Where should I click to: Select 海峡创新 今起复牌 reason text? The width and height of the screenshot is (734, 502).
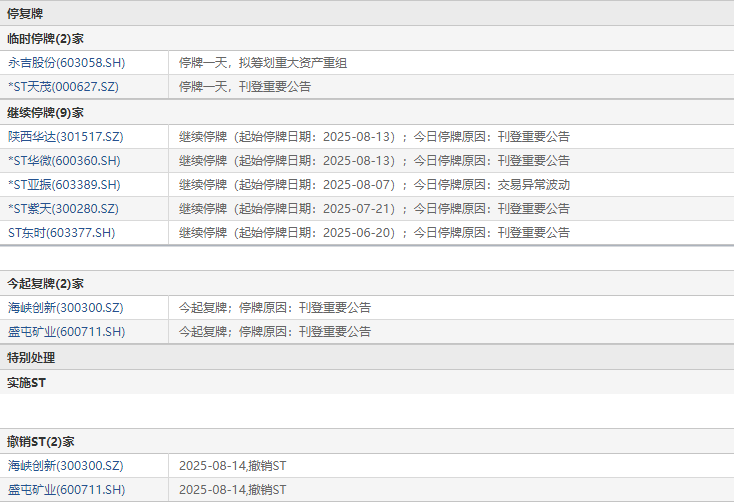pyautogui.click(x=275, y=308)
